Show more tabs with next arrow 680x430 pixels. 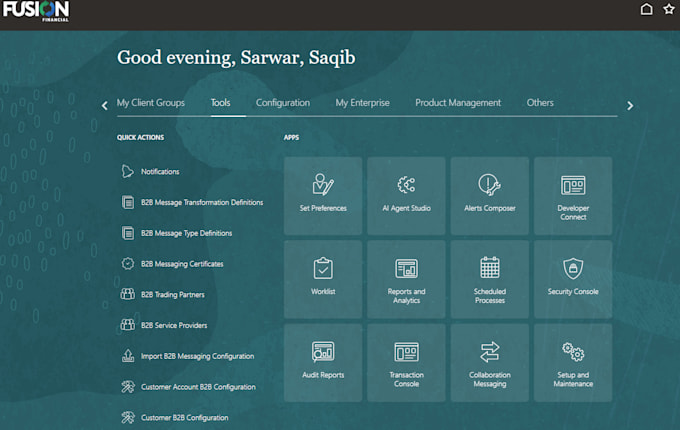click(x=630, y=106)
